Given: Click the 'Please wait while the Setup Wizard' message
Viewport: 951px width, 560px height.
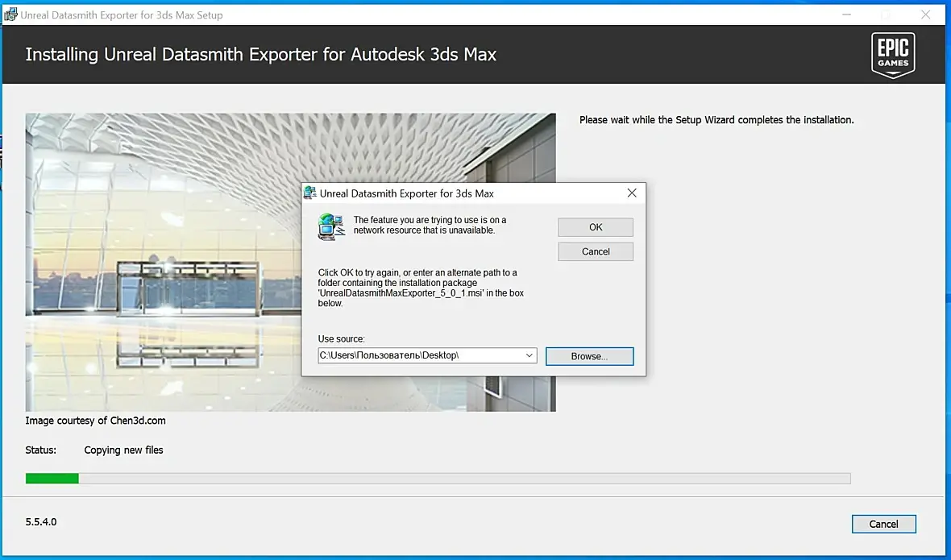Looking at the screenshot, I should [716, 120].
